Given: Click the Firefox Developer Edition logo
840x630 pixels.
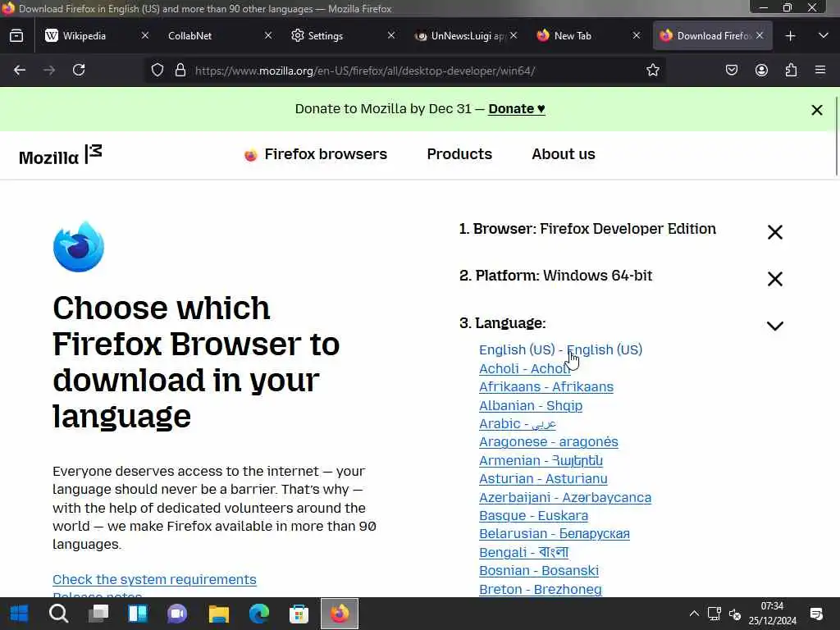Looking at the screenshot, I should pos(79,246).
